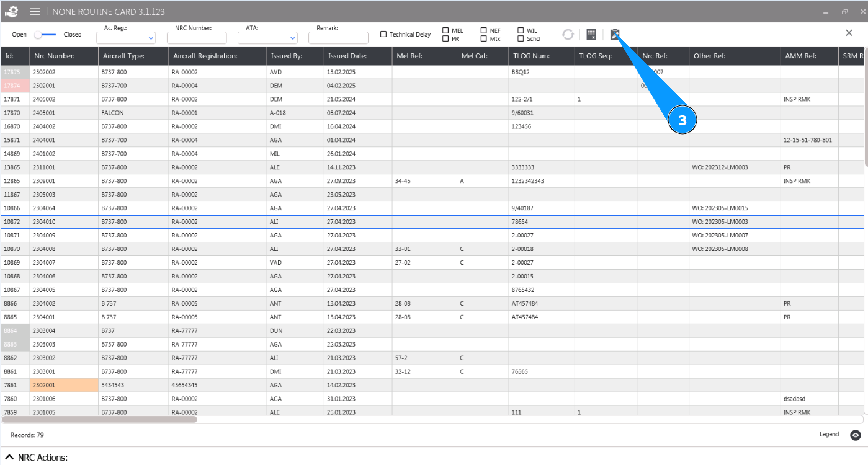Click AMM Ref dsadasd cell

pyautogui.click(x=810, y=399)
